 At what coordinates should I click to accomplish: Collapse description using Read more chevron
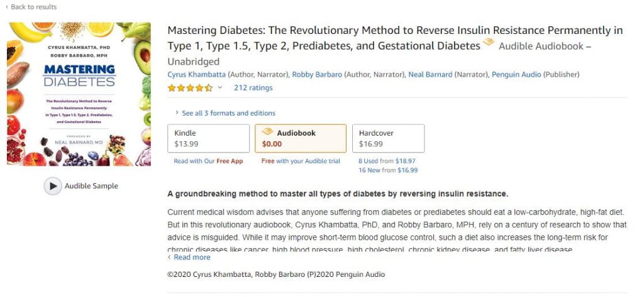click(x=169, y=257)
